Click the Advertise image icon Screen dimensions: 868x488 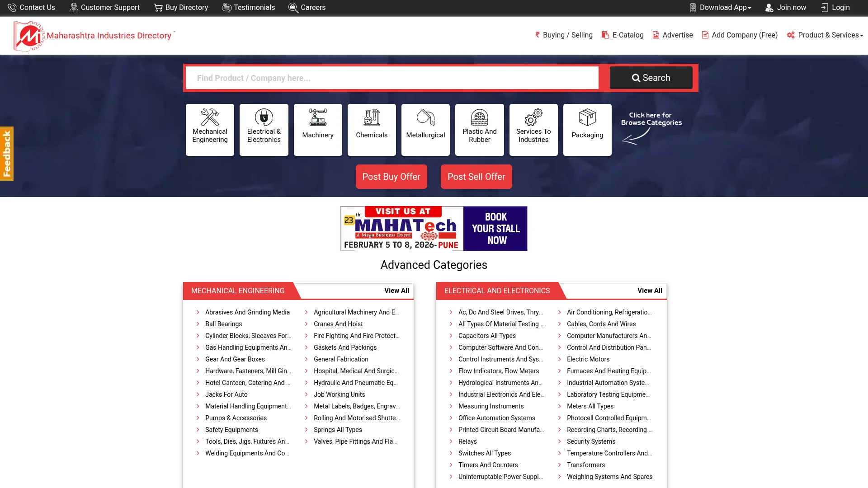(656, 35)
